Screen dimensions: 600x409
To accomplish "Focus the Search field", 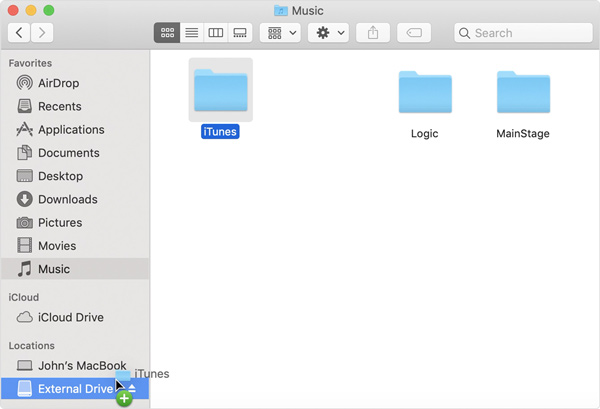I will coord(523,33).
